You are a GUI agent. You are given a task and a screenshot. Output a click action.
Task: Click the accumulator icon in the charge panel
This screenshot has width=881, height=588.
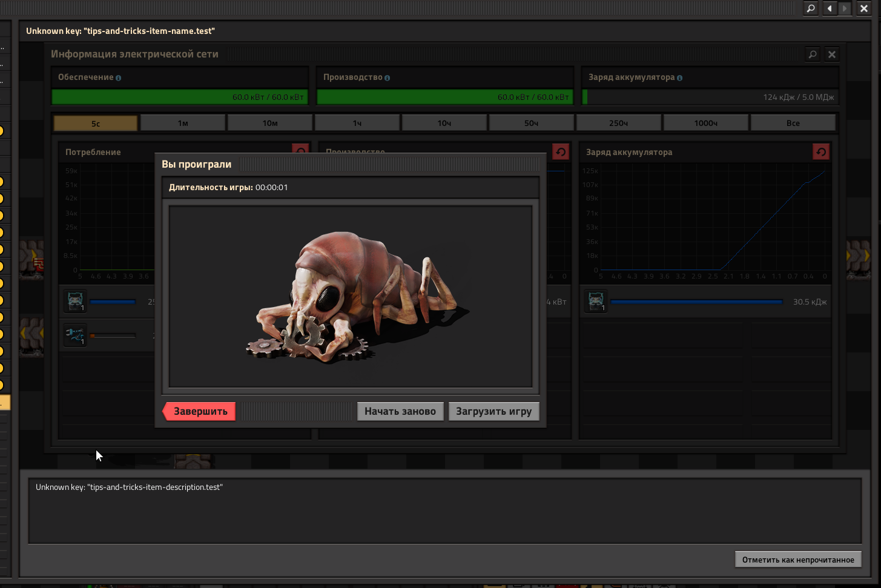tap(596, 301)
